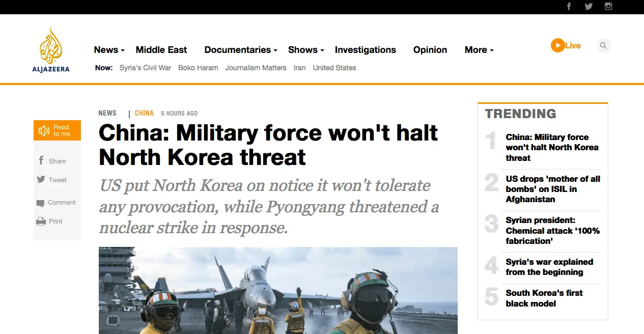Expand the Shows dropdown menu
This screenshot has height=334, width=644.
click(x=306, y=50)
